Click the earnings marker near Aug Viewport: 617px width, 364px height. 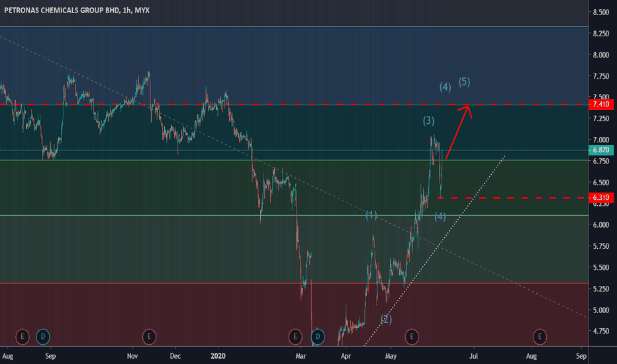[x=23, y=336]
